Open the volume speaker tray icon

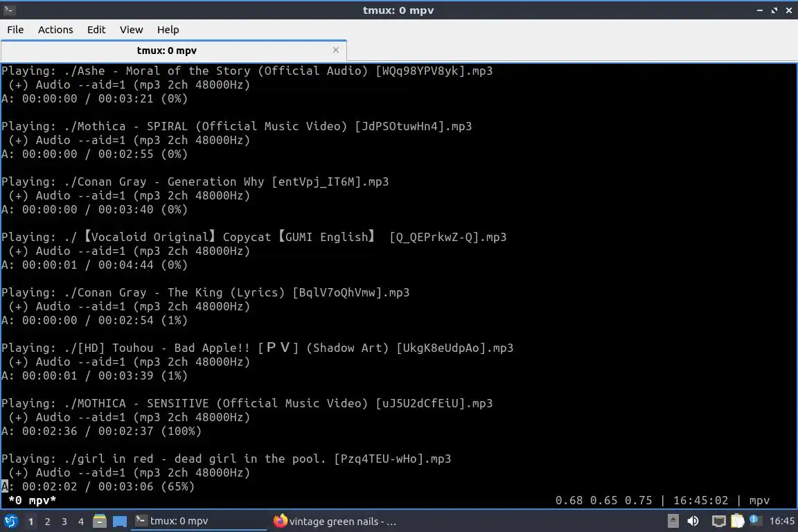coord(693,521)
